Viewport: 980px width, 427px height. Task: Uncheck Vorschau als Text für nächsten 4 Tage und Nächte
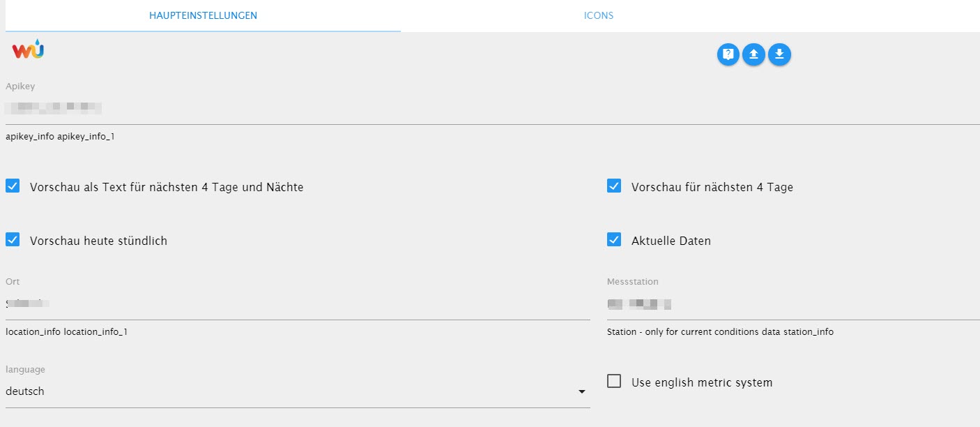pyautogui.click(x=13, y=186)
